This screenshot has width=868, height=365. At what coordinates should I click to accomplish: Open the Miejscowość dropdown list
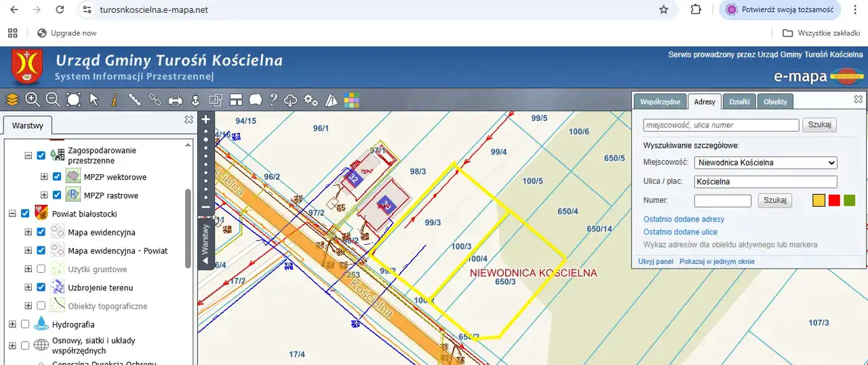pyautogui.click(x=766, y=163)
